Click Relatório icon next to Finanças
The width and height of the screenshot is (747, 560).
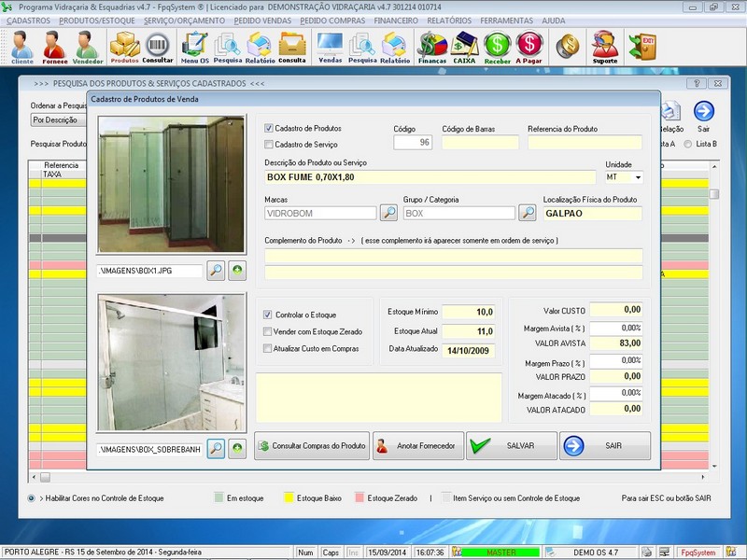pyautogui.click(x=395, y=47)
